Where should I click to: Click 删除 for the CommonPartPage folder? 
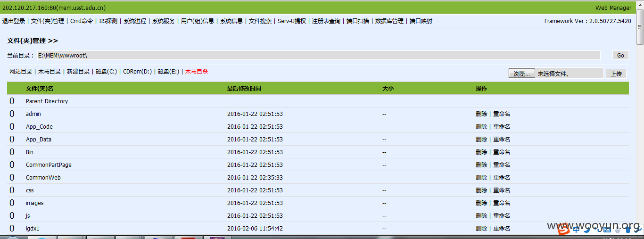tap(481, 165)
